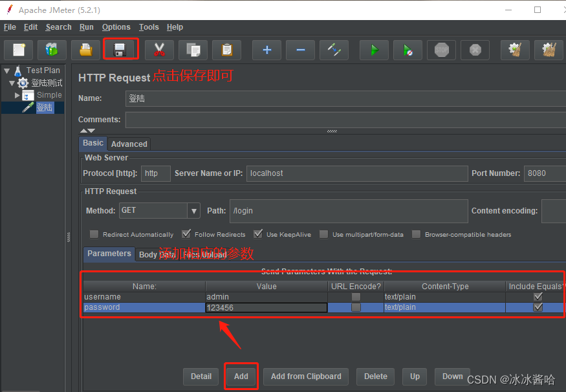Open the Method GET dropdown
The image size is (566, 392).
coord(193,210)
